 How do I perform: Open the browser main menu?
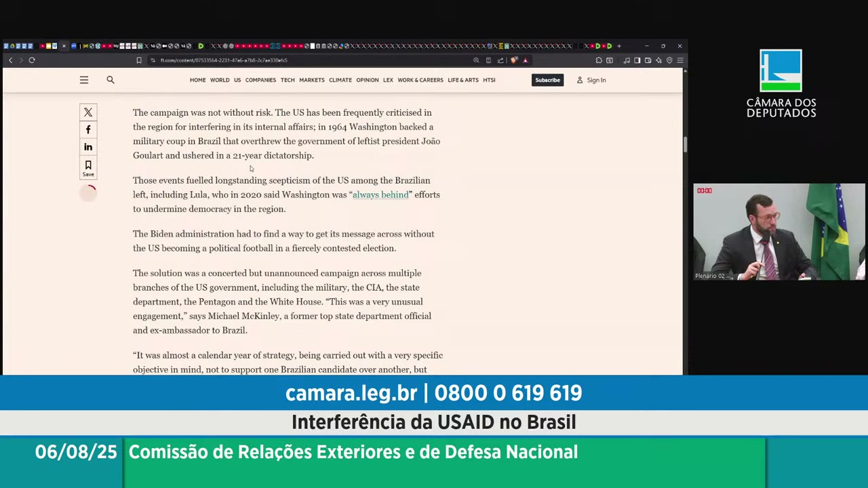tap(680, 60)
